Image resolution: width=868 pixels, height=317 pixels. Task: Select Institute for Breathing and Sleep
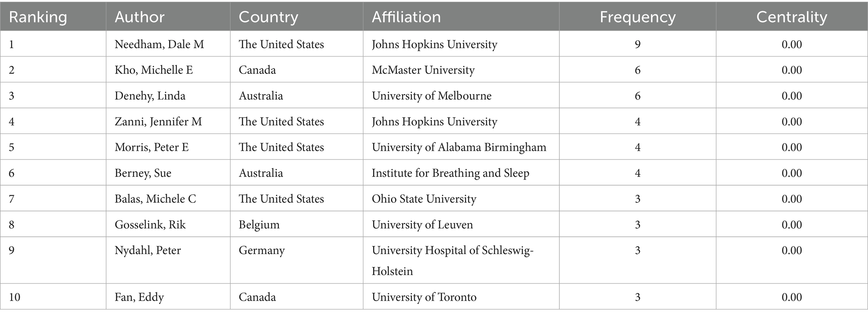450,173
